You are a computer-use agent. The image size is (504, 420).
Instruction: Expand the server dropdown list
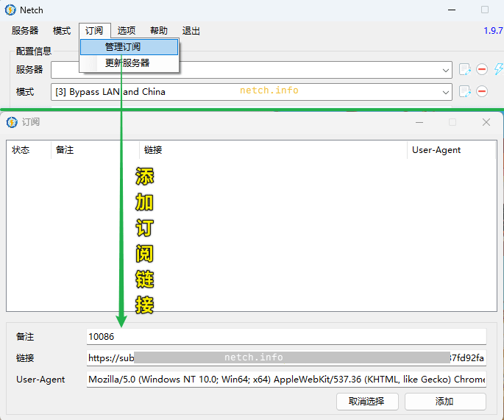(446, 70)
